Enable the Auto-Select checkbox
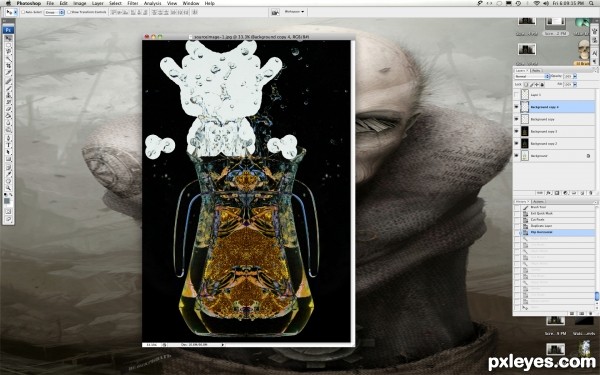The image size is (600, 375). [x=23, y=12]
